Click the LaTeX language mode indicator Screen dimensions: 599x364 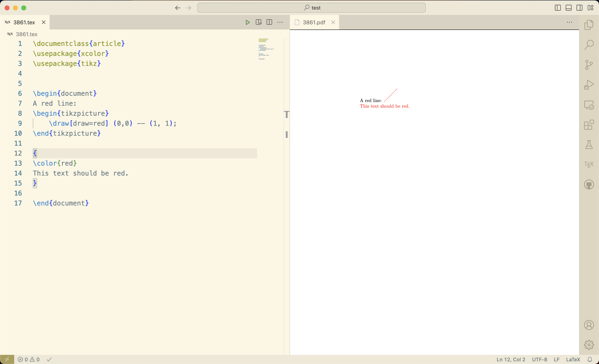pyautogui.click(x=573, y=359)
